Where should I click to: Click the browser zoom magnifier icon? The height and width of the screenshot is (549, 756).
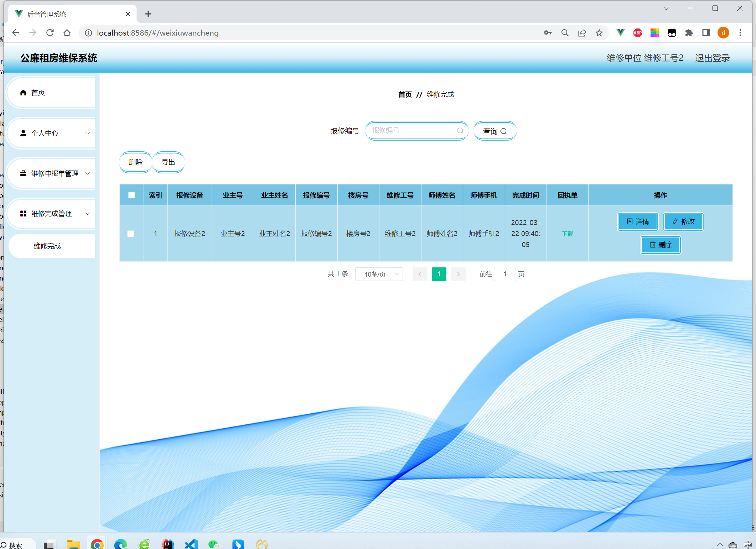565,33
